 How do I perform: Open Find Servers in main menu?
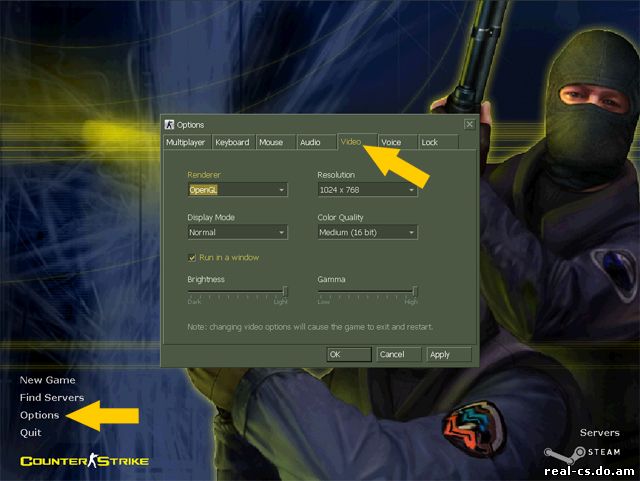[x=52, y=398]
